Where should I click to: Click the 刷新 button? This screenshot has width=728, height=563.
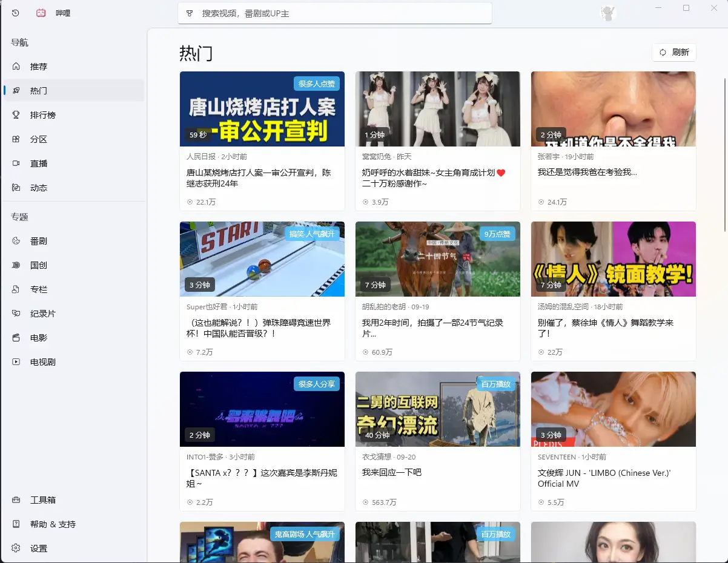pos(674,53)
